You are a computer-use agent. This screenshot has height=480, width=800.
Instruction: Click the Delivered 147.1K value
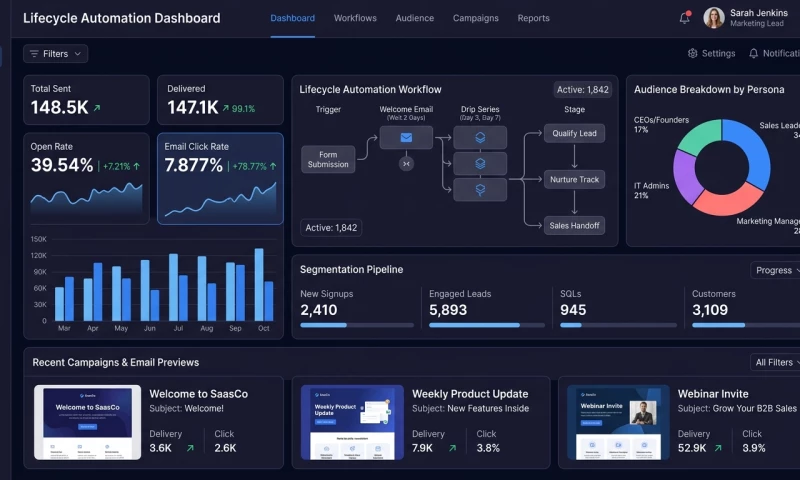tap(192, 108)
